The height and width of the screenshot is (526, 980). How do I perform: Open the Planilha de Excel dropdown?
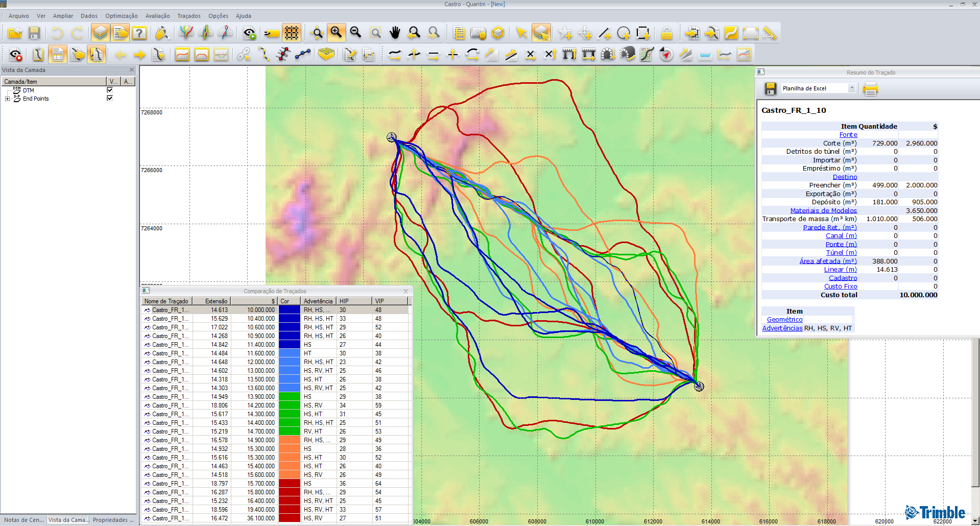point(851,88)
